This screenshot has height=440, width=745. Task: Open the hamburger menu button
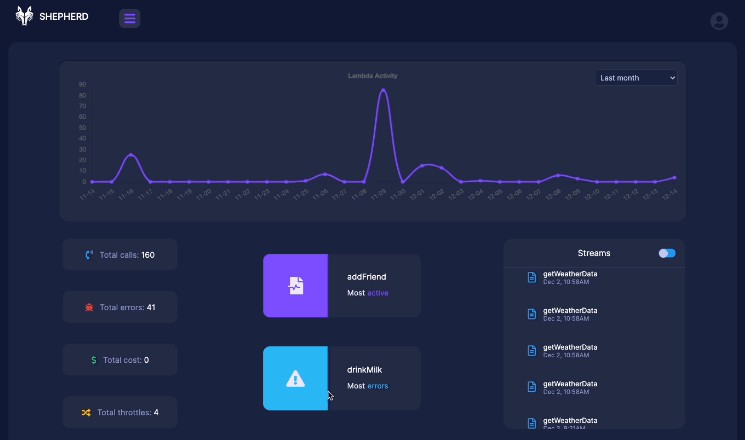(129, 19)
